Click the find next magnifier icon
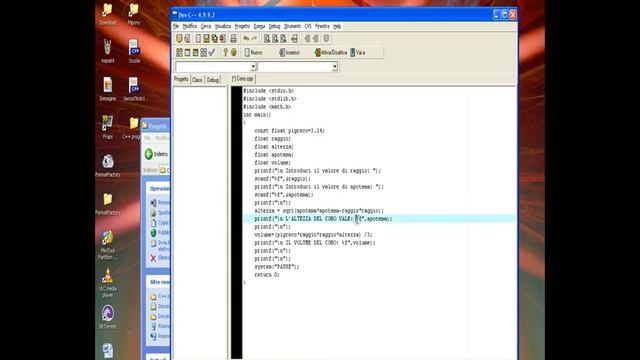Viewport: 640px width, 360px height. 283,39
